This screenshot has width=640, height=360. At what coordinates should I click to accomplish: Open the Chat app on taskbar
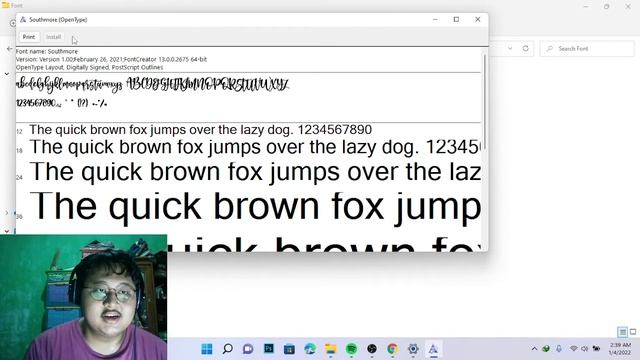(x=248, y=349)
